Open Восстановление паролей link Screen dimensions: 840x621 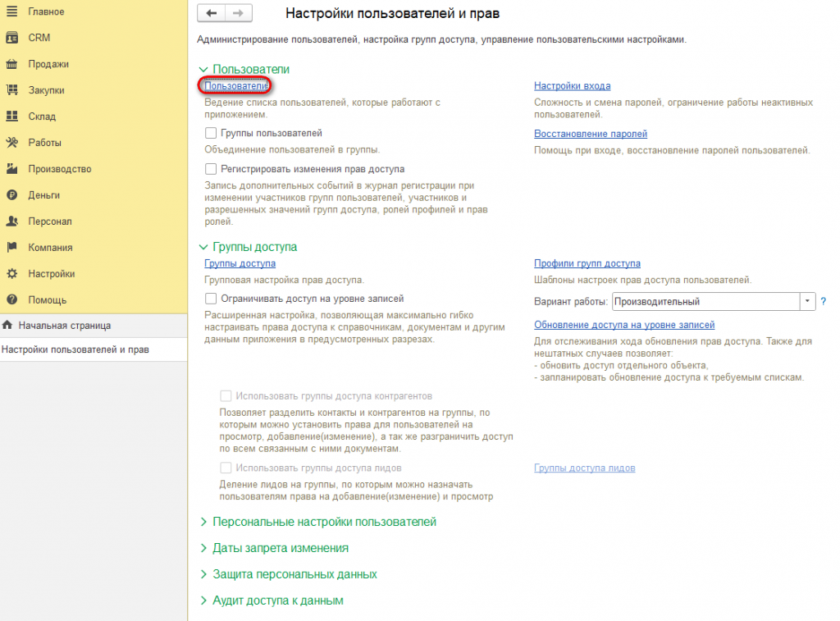pyautogui.click(x=591, y=134)
